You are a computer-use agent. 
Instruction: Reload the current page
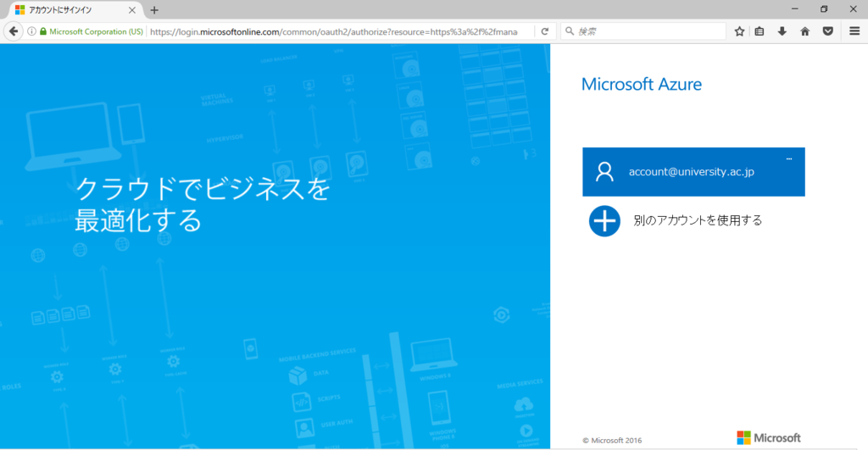coord(545,31)
